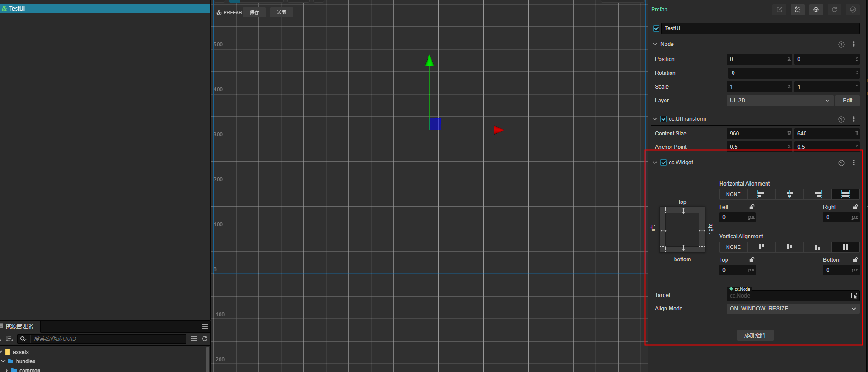Click the Position Y input field
Image resolution: width=868 pixels, height=372 pixels.
point(827,59)
